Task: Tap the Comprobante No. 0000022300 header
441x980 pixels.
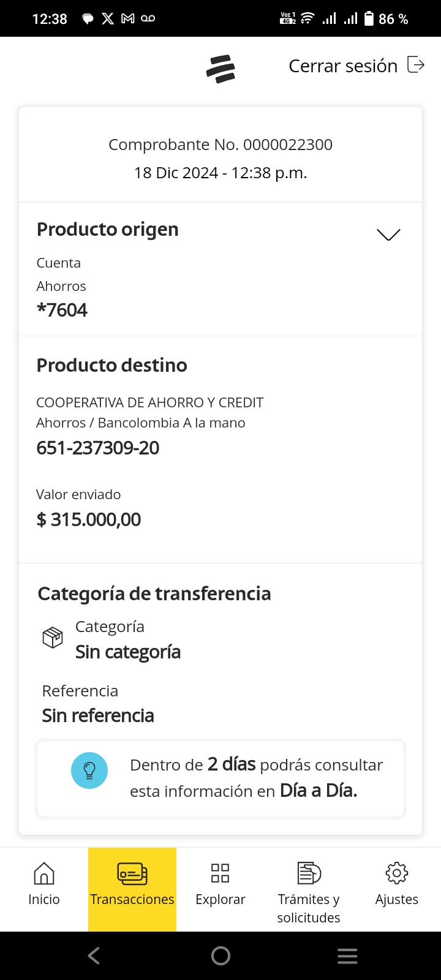Action: click(221, 145)
